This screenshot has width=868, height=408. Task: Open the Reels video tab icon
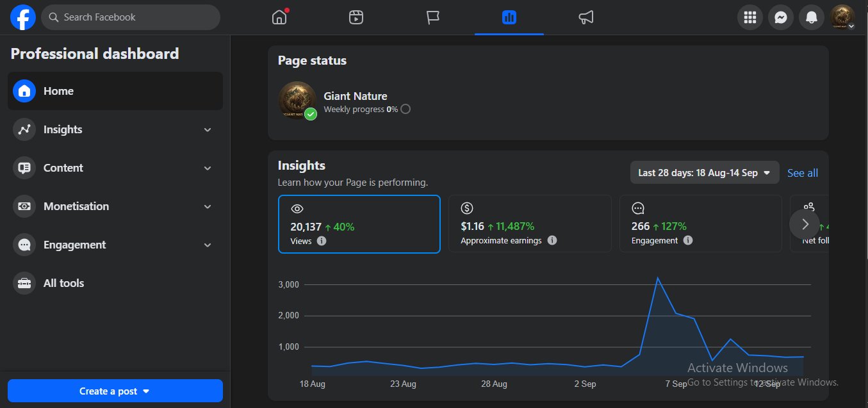356,17
